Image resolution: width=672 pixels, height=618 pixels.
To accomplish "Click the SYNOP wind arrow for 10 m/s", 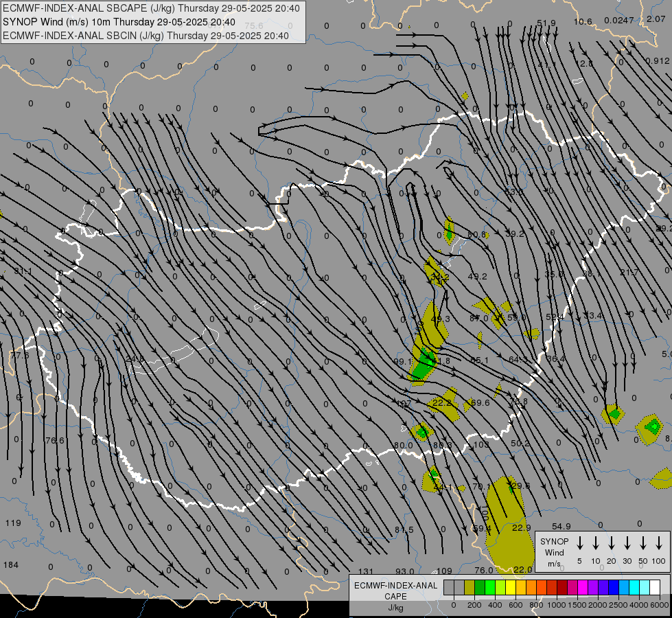I will [x=596, y=542].
